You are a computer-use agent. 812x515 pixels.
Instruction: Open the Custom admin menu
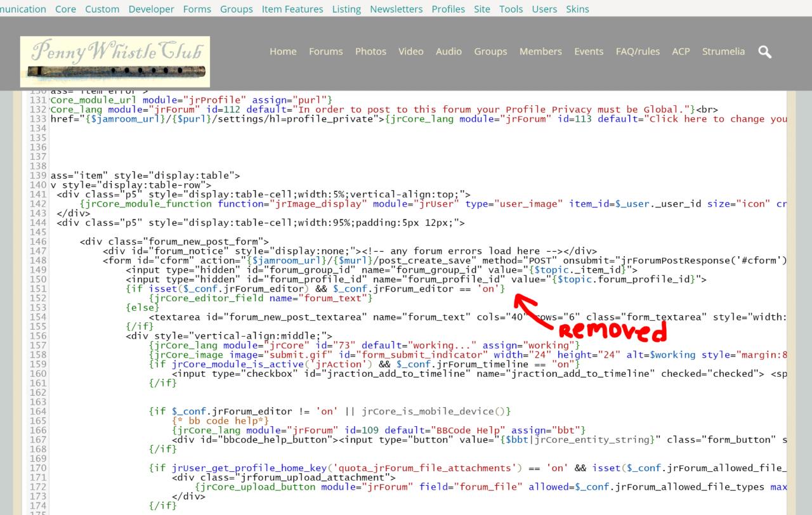[102, 9]
